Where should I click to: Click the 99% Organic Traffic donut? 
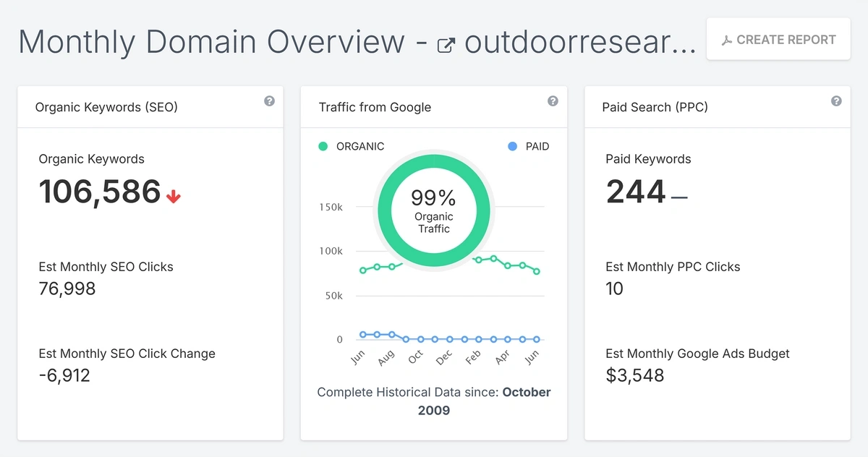coord(433,210)
